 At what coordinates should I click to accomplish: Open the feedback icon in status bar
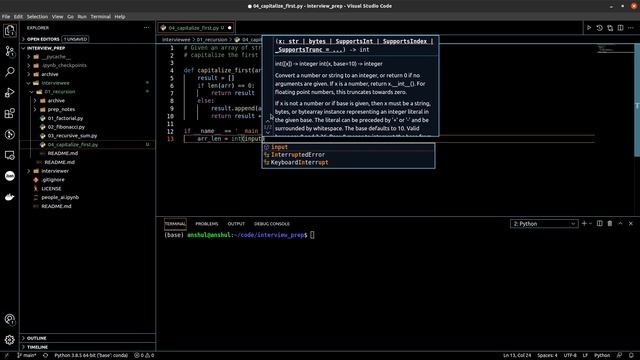(619, 356)
